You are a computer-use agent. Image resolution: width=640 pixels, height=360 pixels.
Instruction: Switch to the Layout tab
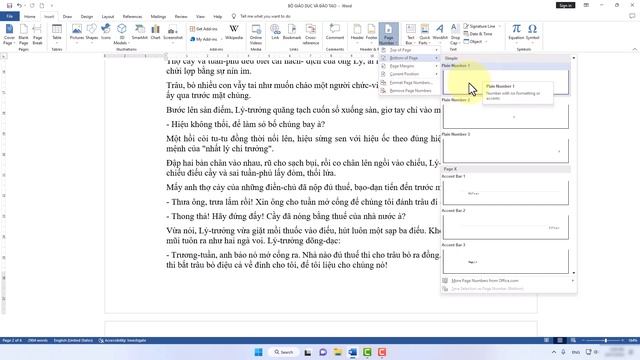108,16
